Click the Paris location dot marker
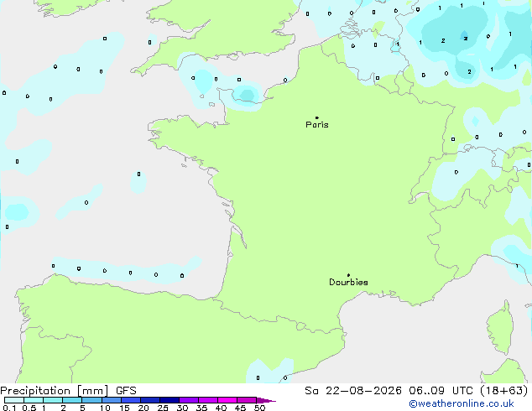Image resolution: width=532 pixels, height=411 pixels. point(317,117)
